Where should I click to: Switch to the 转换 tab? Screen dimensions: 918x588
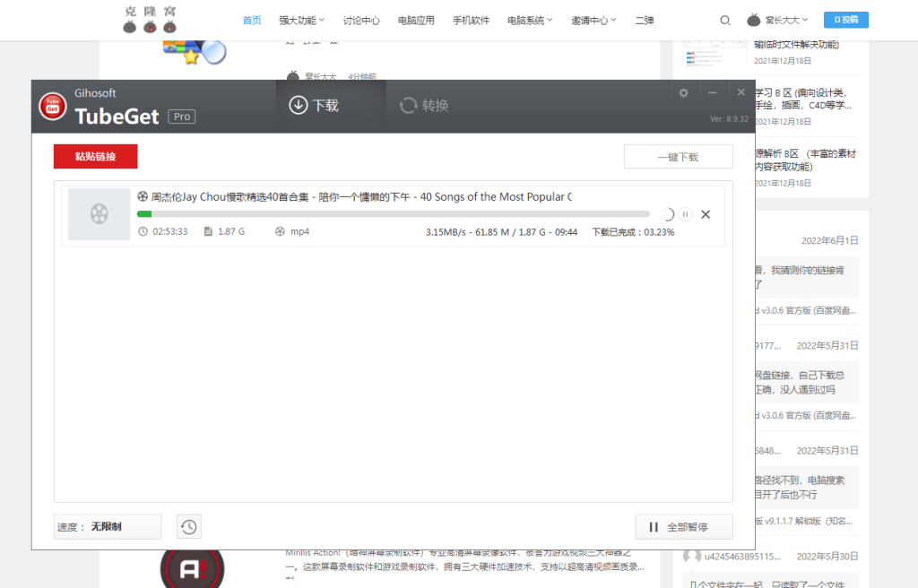[424, 106]
